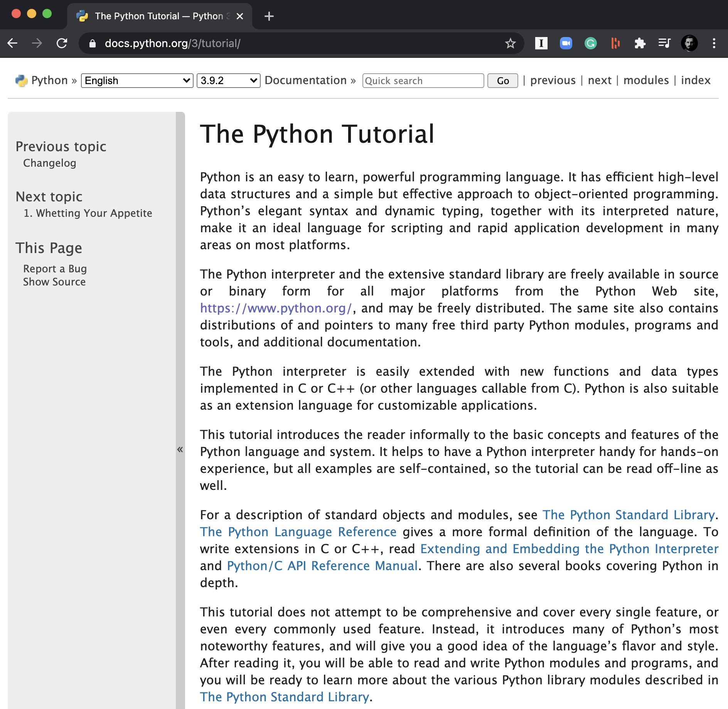Viewport: 728px width, 709px height.
Task: Open the 3.9.2 version dropdown
Action: pos(229,81)
